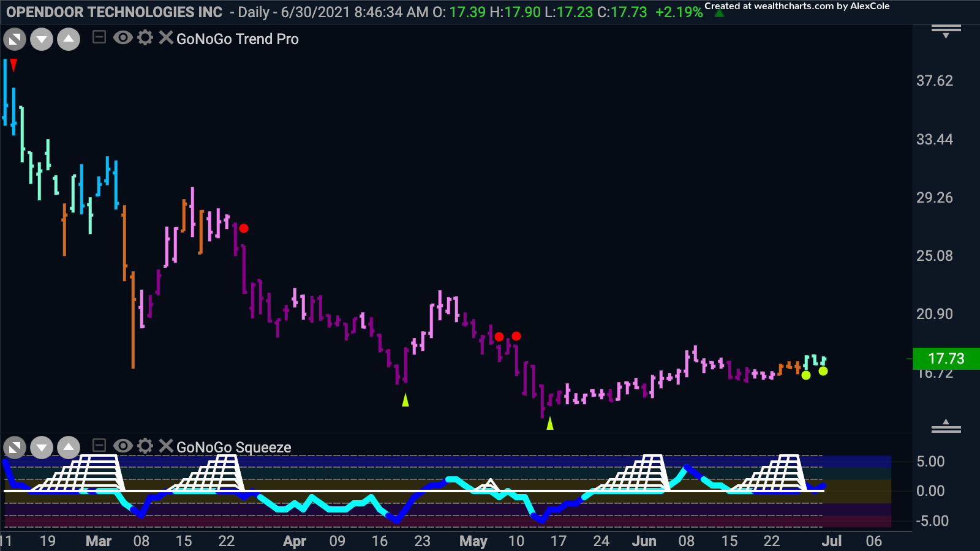Click the 5.00 squeeze axis label

click(x=930, y=462)
